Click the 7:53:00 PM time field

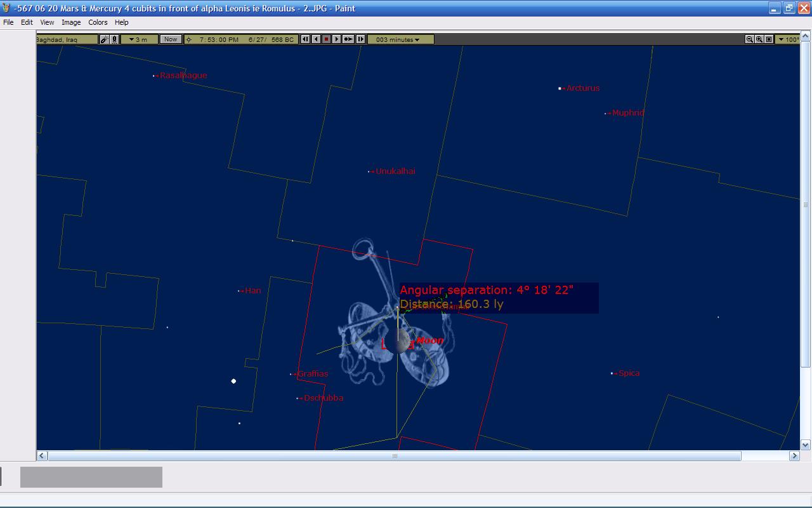click(219, 39)
